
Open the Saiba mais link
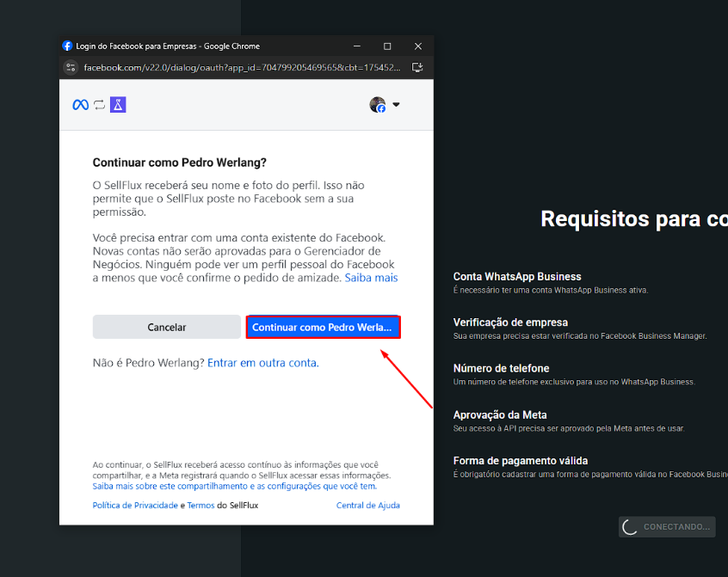(371, 278)
